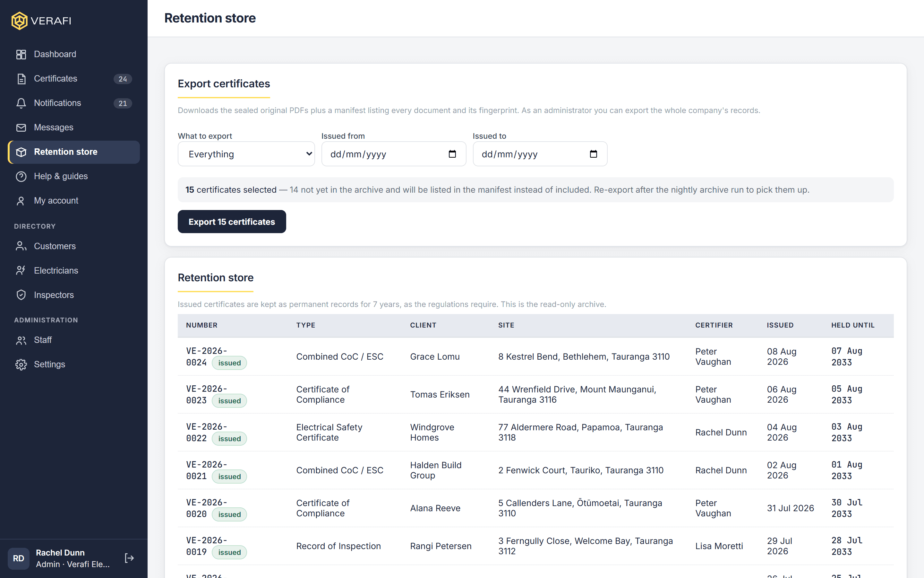The width and height of the screenshot is (924, 578).
Task: Open the Customers directory
Action: tap(74, 246)
